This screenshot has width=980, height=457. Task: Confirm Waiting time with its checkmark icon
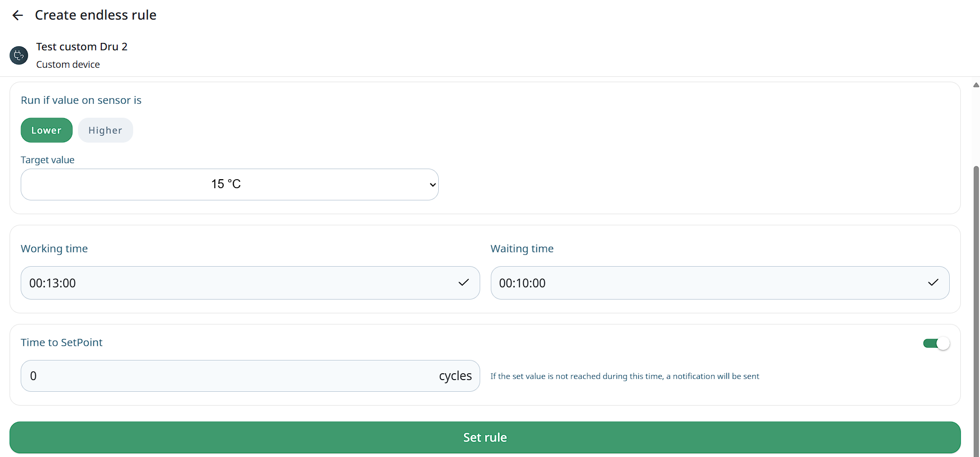click(x=933, y=283)
